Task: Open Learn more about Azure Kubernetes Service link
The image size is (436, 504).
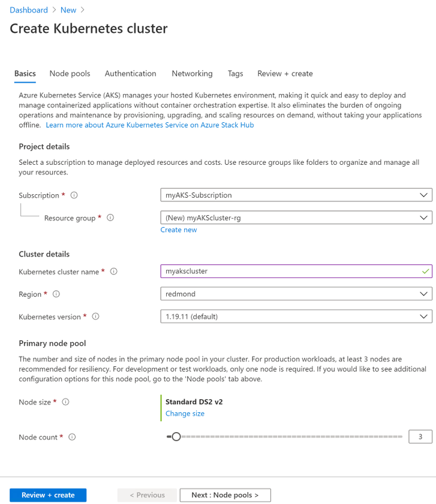Action: click(x=149, y=125)
